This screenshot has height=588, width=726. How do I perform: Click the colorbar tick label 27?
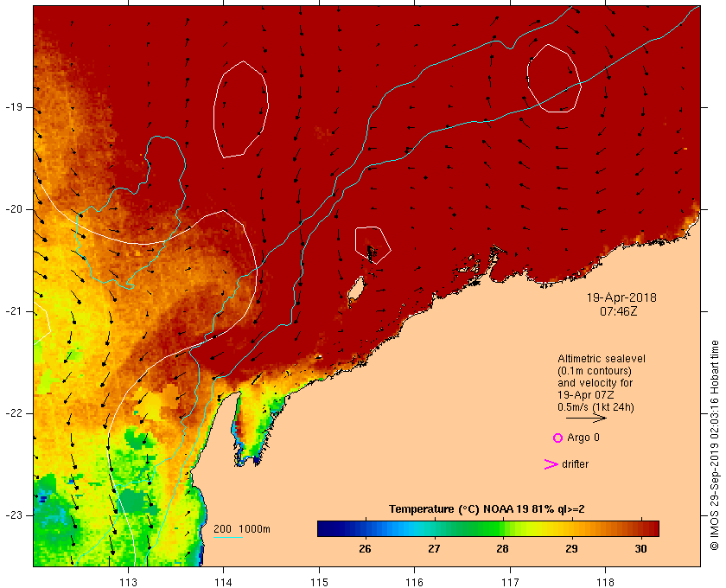point(434,548)
